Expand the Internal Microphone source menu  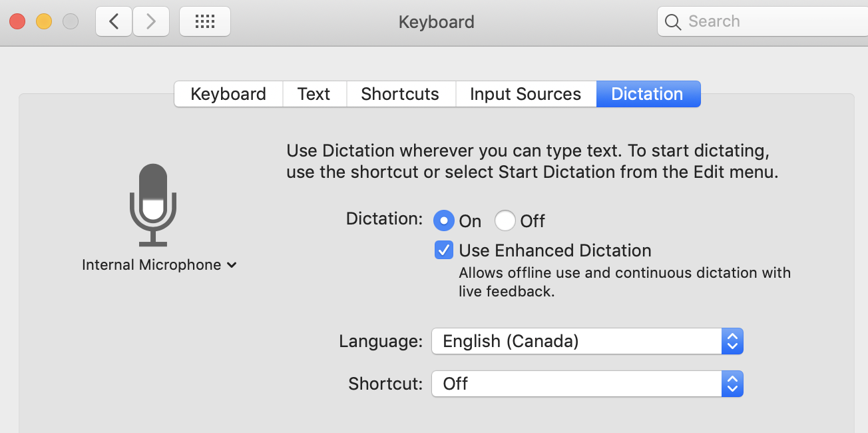[x=159, y=265]
